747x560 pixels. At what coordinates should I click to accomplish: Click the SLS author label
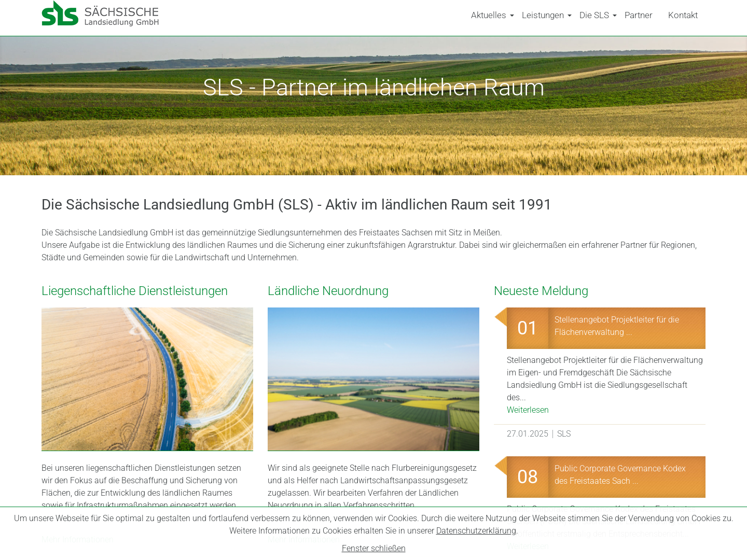pyautogui.click(x=564, y=433)
